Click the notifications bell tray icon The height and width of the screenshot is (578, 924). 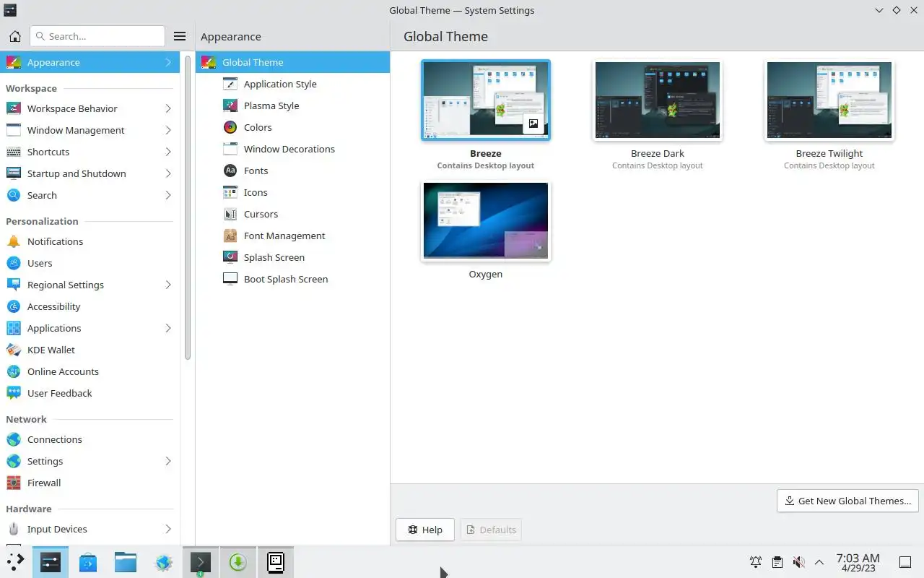click(x=755, y=562)
